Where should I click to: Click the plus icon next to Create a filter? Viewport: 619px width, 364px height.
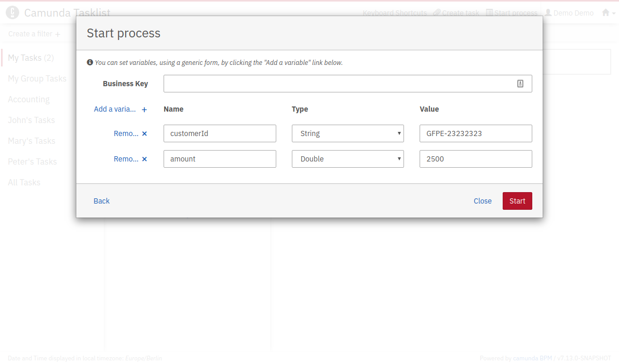[58, 34]
